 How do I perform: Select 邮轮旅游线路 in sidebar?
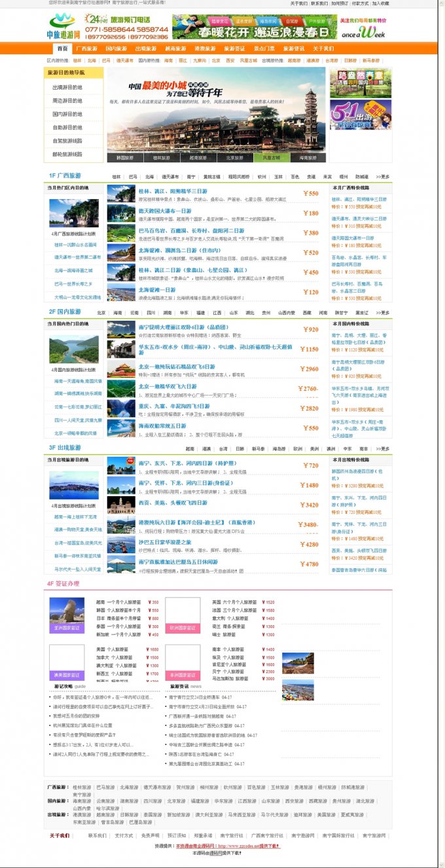pyautogui.click(x=67, y=154)
